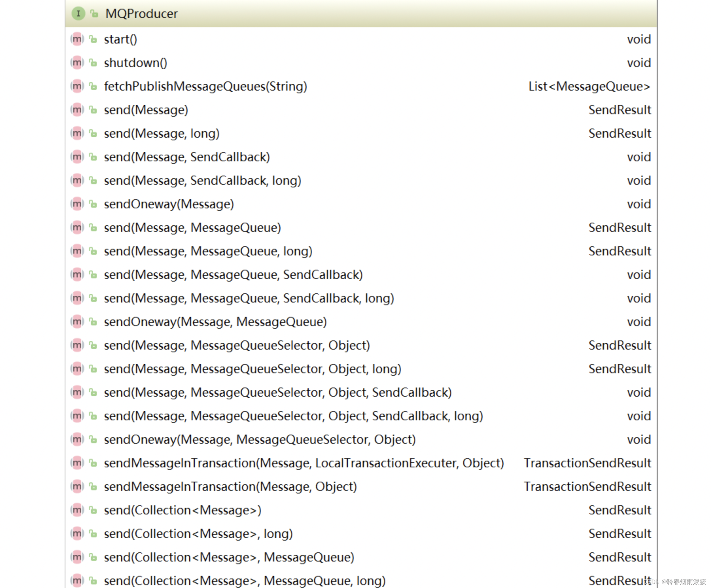This screenshot has width=711, height=588.
Task: Select the sendOneway(Message) method
Action: coord(169,204)
